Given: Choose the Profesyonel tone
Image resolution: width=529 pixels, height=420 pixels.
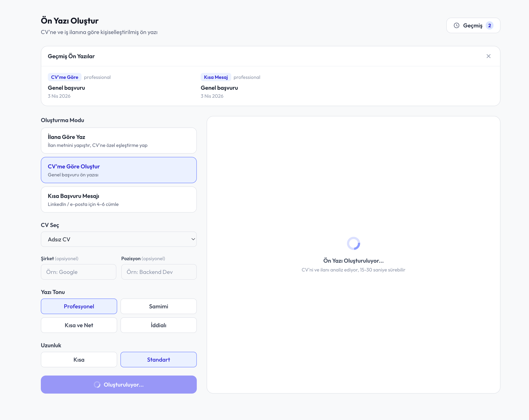Looking at the screenshot, I should point(79,306).
